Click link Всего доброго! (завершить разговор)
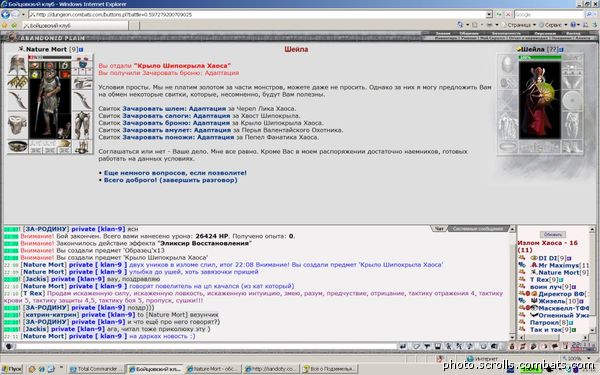The height and width of the screenshot is (375, 600). [171, 180]
